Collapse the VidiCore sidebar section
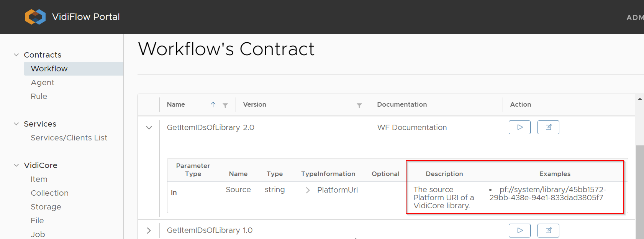 (16, 165)
